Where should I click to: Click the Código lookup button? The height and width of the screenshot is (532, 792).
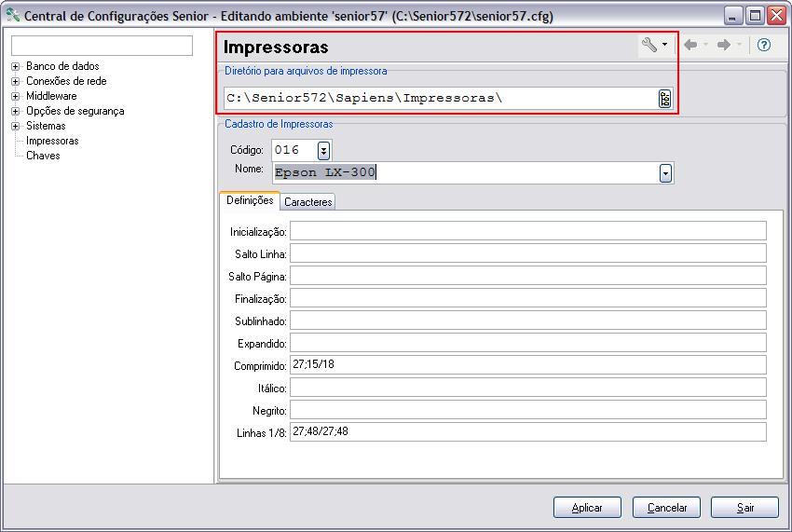[x=323, y=150]
